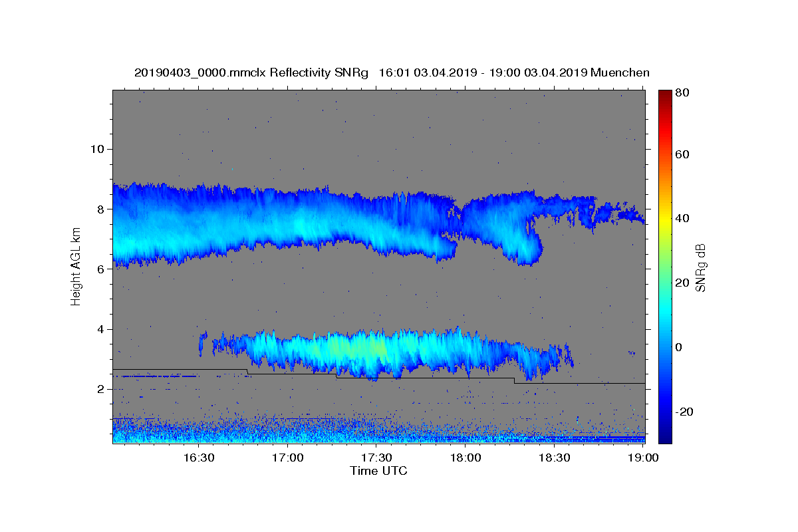Click the colorbar value label -20
Image resolution: width=798 pixels, height=532 pixels.
(x=685, y=412)
